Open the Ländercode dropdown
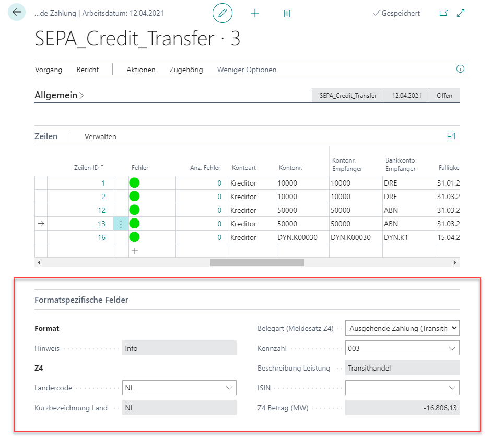Viewport: 504px width, 437px height. tap(229, 388)
